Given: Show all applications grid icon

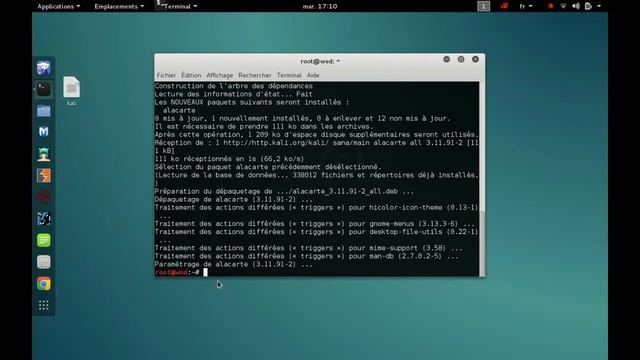Looking at the screenshot, I should coord(44,305).
